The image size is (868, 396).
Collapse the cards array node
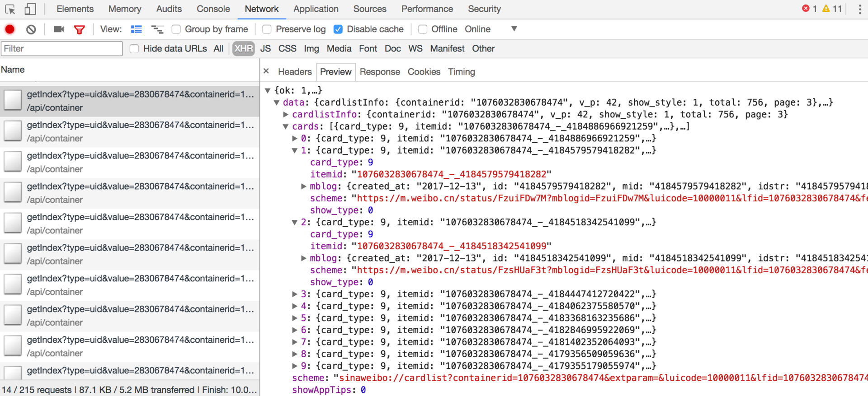click(x=286, y=127)
